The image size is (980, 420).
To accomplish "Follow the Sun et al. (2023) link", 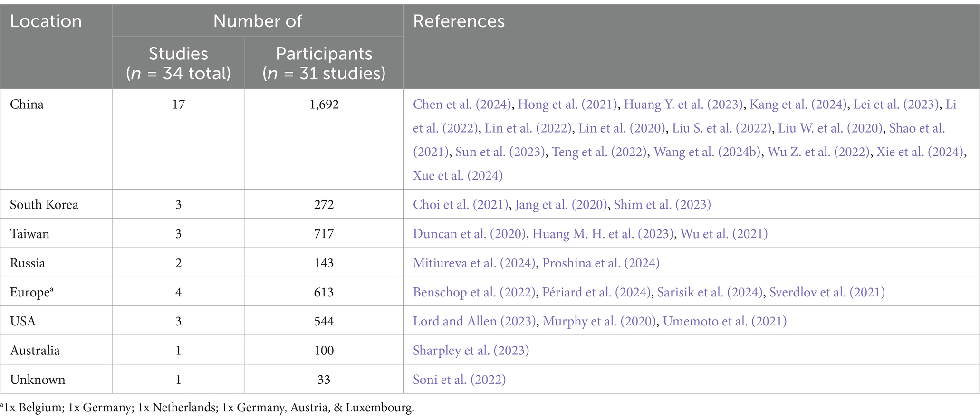I will [500, 152].
